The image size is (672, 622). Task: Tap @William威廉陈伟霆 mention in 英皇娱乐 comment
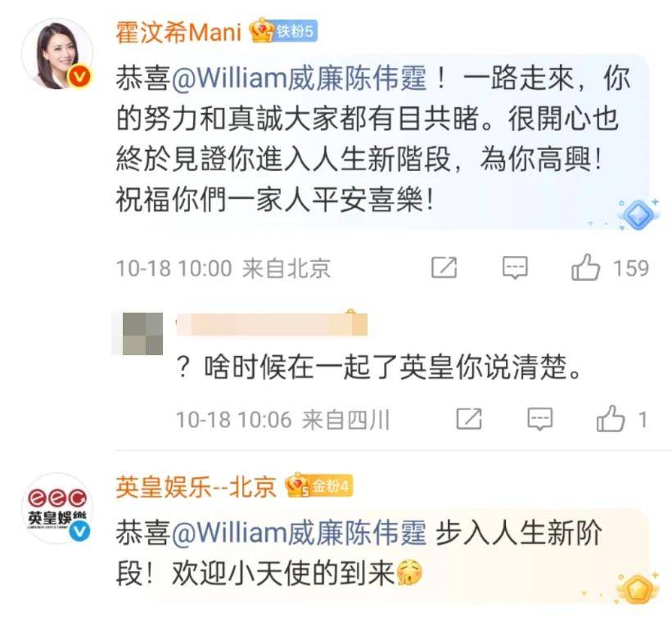[x=299, y=533]
